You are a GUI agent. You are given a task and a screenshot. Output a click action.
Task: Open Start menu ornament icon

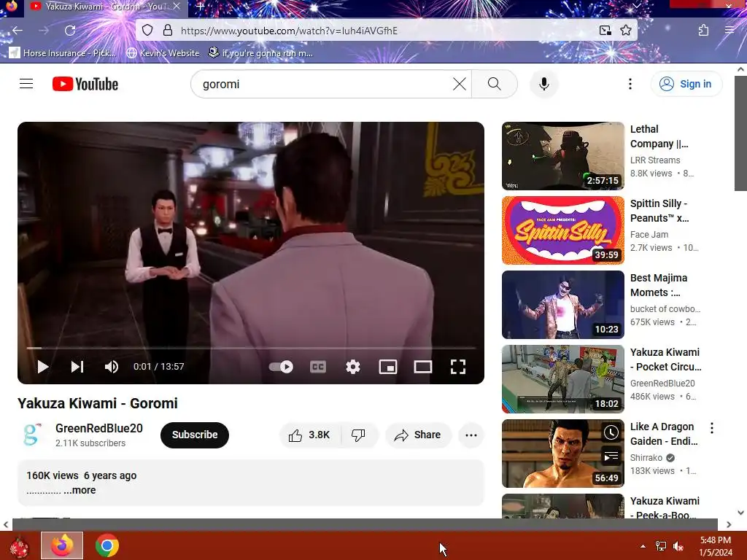[19, 545]
